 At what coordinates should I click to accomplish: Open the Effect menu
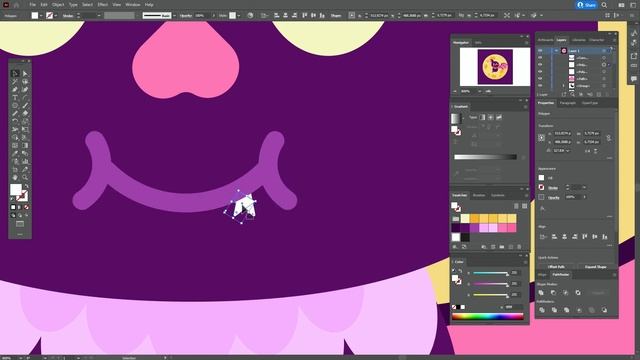(x=102, y=4)
